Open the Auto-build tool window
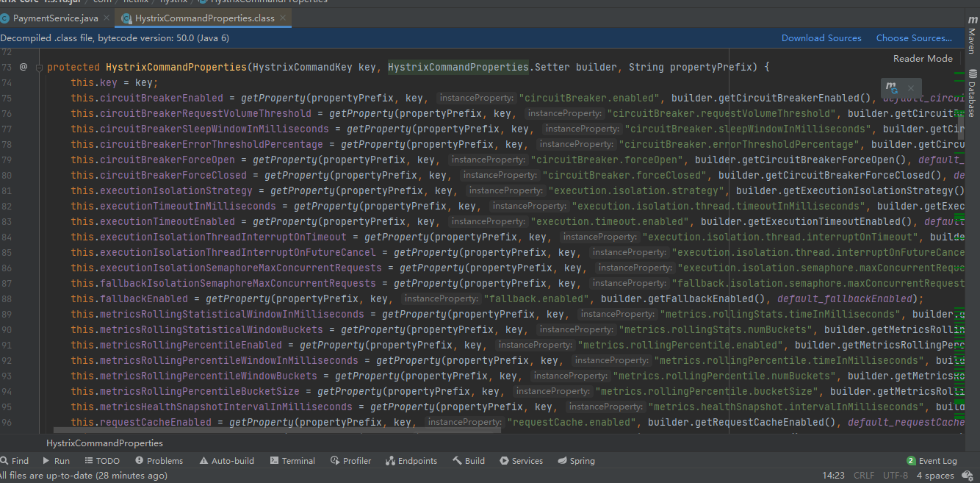 tap(227, 461)
